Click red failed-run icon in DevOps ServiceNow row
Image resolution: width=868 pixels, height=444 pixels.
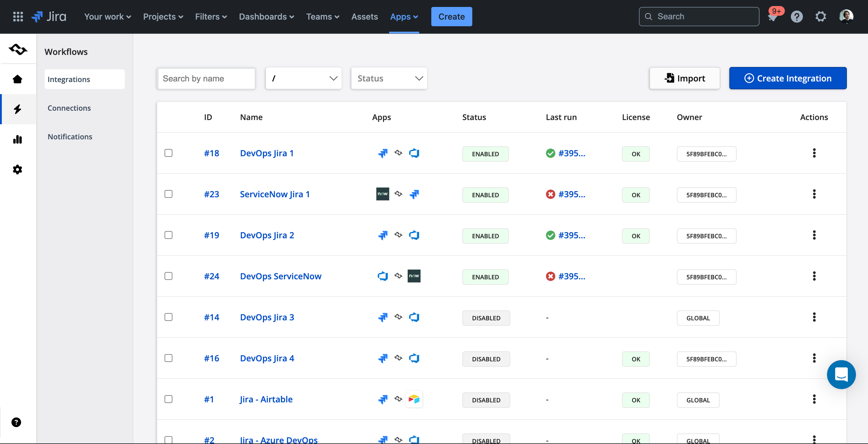(x=550, y=276)
